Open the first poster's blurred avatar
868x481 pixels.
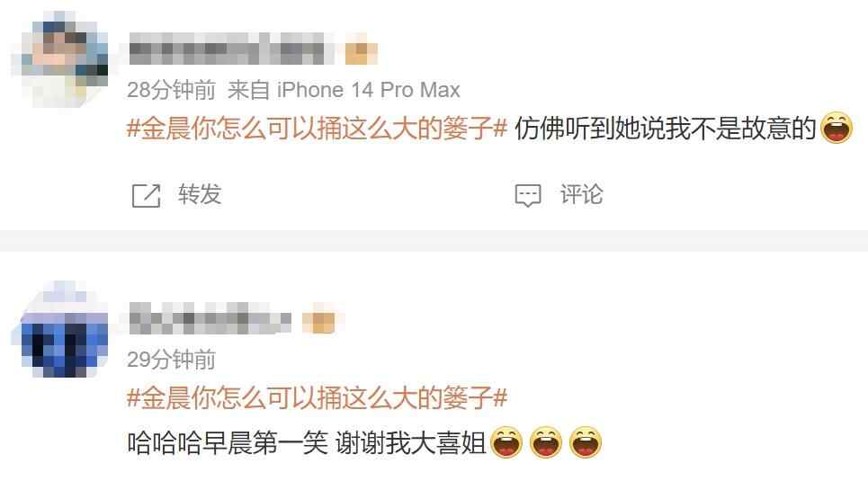[59, 58]
